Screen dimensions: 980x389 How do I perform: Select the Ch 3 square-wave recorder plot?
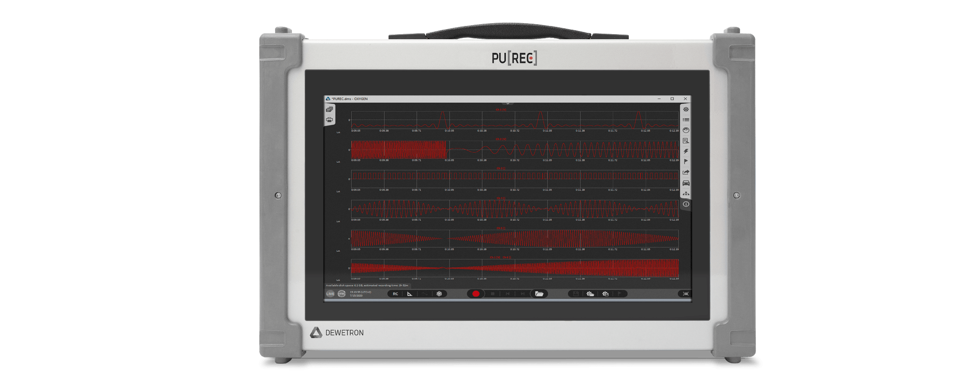[515, 180]
